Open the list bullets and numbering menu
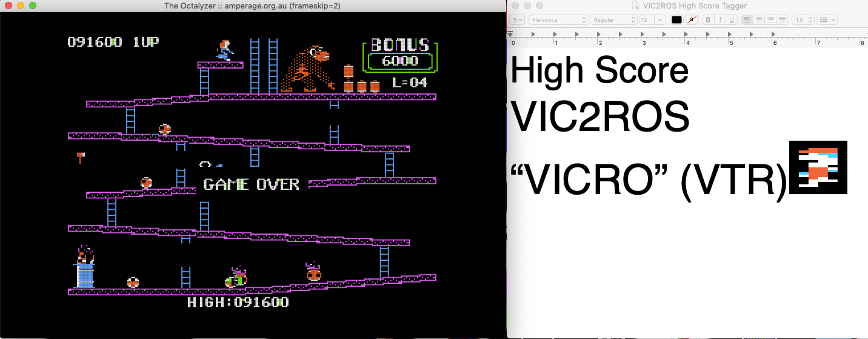868x339 pixels. pos(827,20)
